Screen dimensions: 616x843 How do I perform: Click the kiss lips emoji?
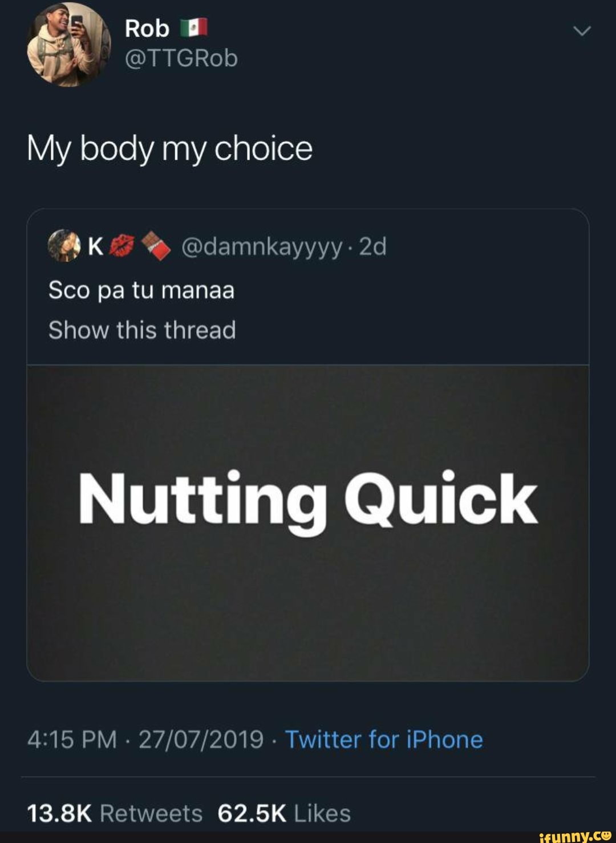pyautogui.click(x=122, y=246)
